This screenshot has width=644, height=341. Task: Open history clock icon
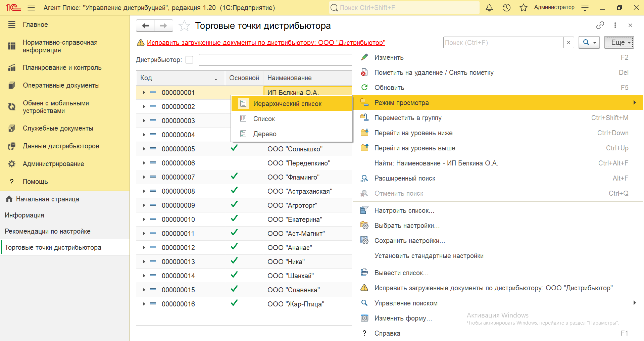(506, 7)
